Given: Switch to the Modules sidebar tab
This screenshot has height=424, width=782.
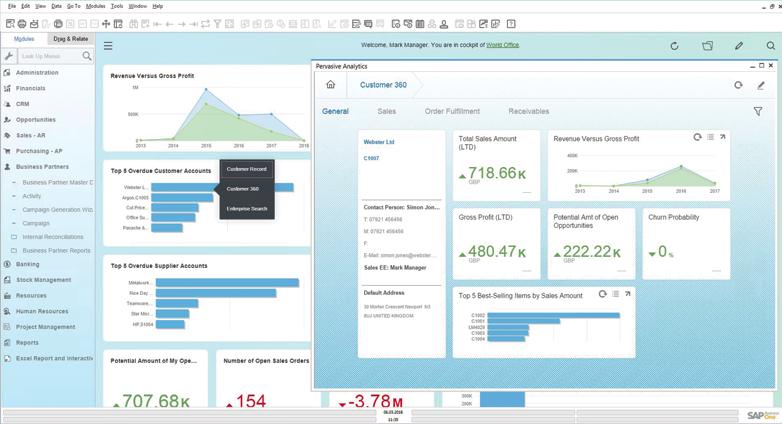Looking at the screenshot, I should click(24, 38).
